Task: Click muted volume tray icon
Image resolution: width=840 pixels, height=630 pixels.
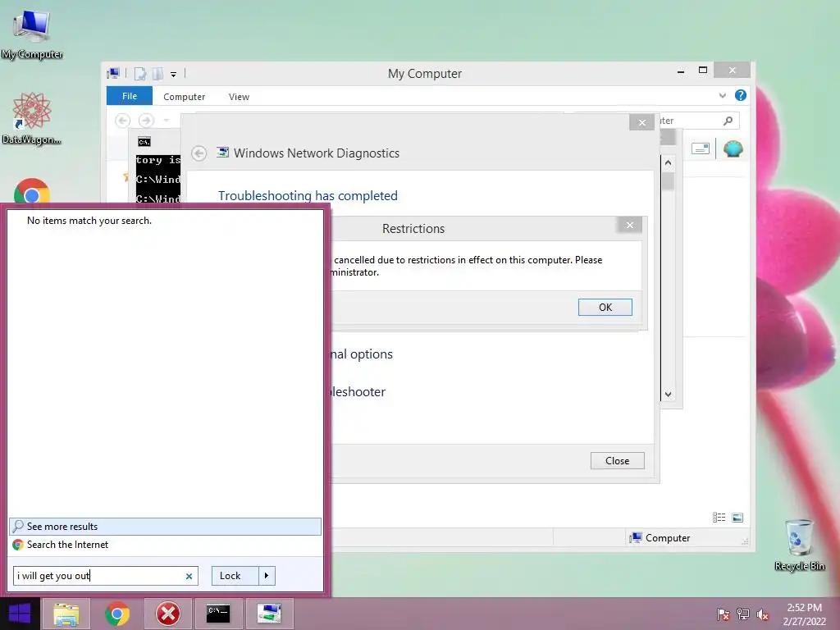Action: 762,614
